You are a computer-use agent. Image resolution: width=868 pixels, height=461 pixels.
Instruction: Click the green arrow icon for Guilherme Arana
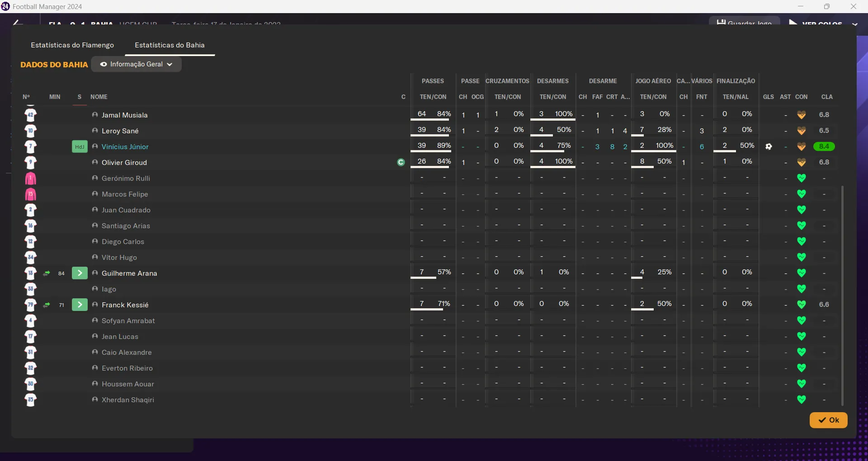point(80,273)
